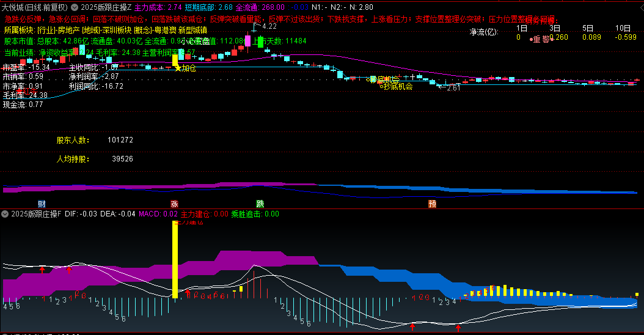Click the lower 抄底机会 signal marker
The height and width of the screenshot is (335, 644).
pyautogui.click(x=397, y=86)
